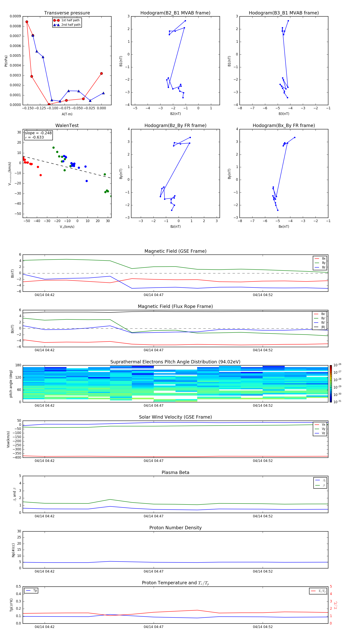Click the 'Tp(10^6K)' y-axis label
The width and height of the screenshot is (351, 644).
(x=11, y=605)
